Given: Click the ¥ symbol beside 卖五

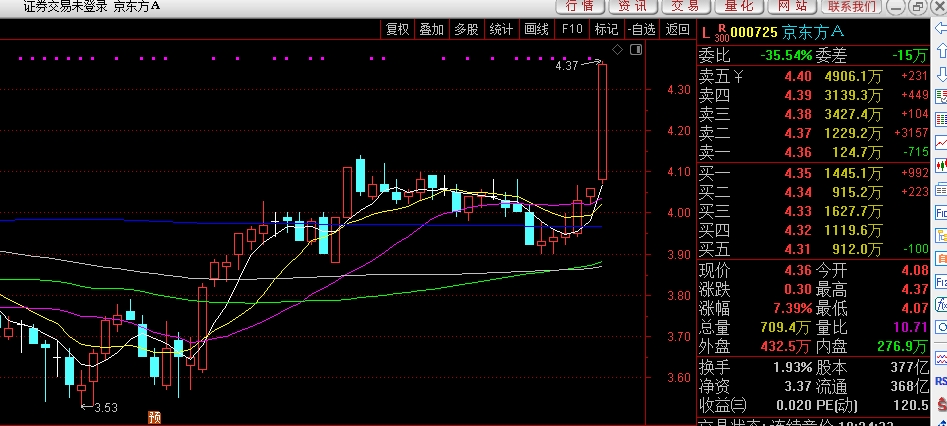Looking at the screenshot, I should click(x=738, y=77).
